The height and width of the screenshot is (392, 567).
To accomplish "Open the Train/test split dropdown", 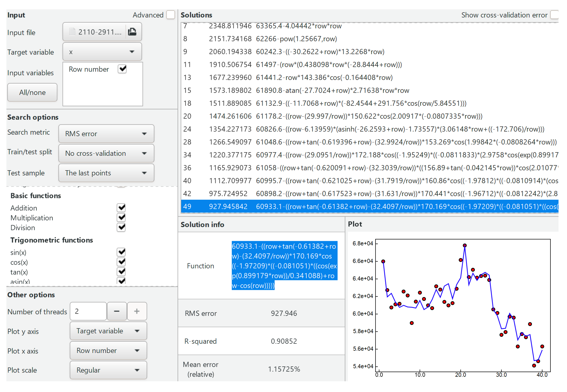I will coord(106,153).
